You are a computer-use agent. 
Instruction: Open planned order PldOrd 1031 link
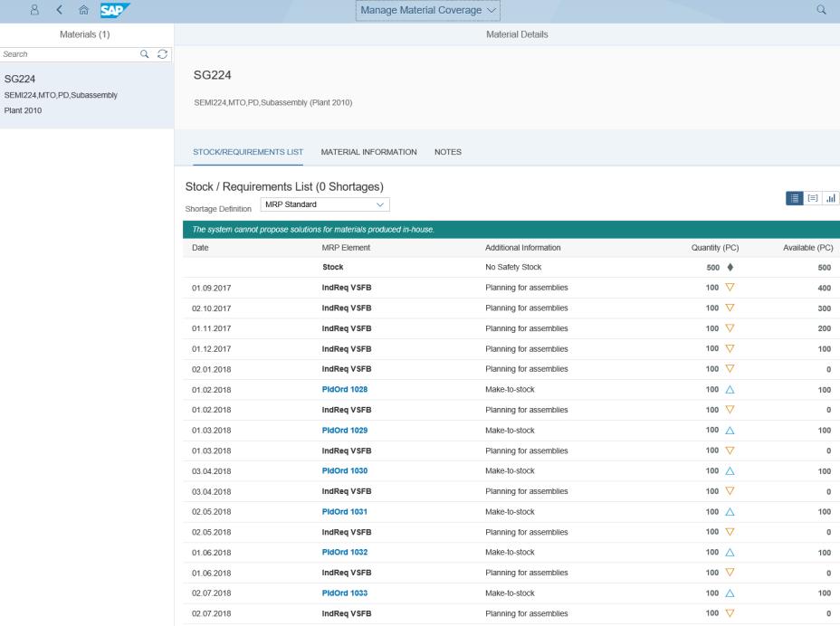click(x=345, y=511)
